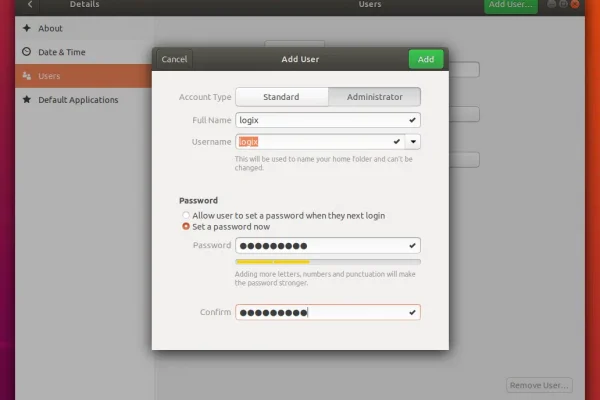The width and height of the screenshot is (600, 400).
Task: Click the About star-shaped icon
Action: tap(26, 28)
